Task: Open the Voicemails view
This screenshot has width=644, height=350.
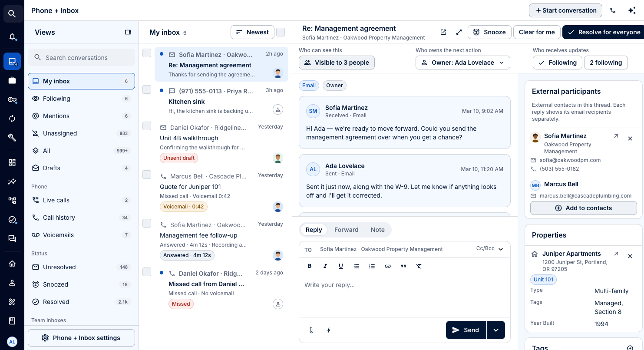Action: 81,235
